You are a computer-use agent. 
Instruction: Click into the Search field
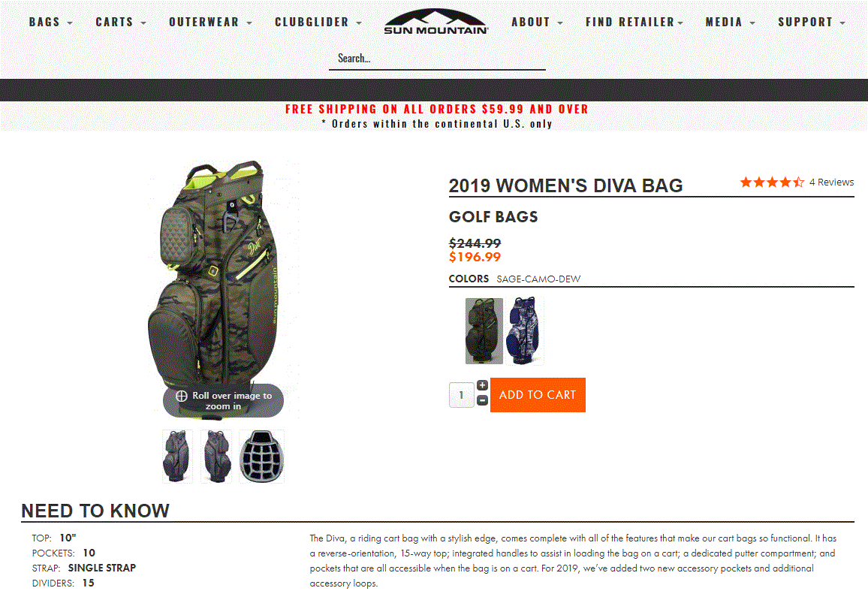click(437, 59)
